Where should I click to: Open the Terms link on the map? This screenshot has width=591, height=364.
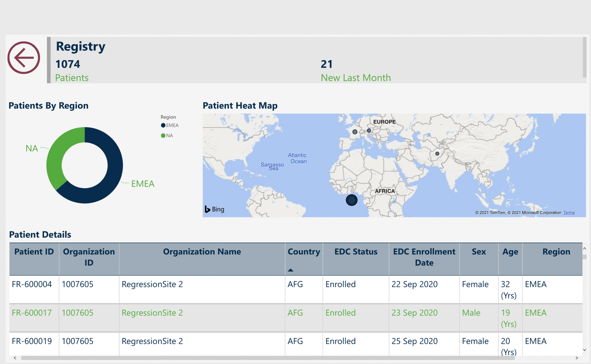click(569, 213)
